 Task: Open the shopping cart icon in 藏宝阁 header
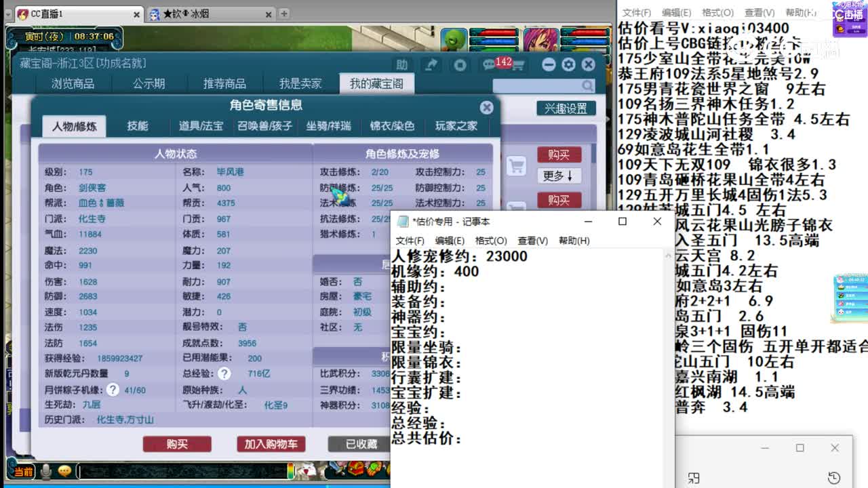click(x=518, y=65)
